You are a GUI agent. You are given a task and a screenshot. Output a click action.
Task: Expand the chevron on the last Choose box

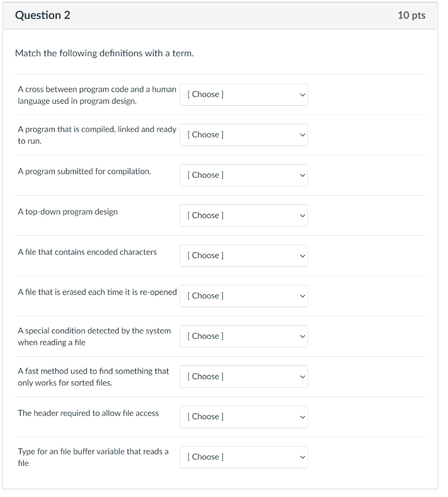coord(302,457)
